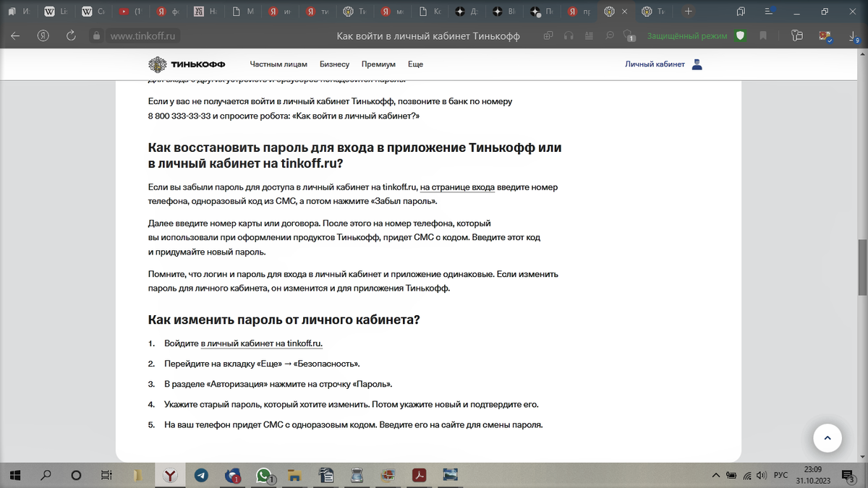Close the active Tinkoff tab
The height and width of the screenshot is (488, 868).
(x=624, y=12)
